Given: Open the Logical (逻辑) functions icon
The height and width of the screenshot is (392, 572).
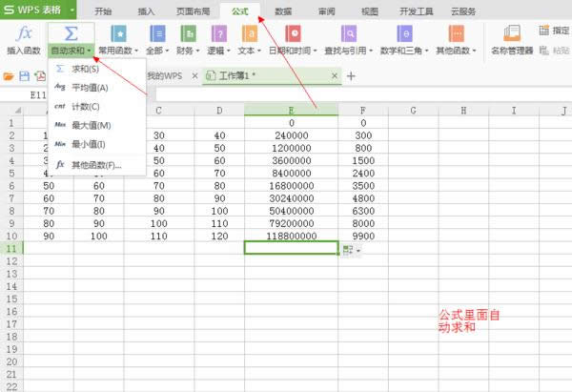Looking at the screenshot, I should click(x=218, y=33).
